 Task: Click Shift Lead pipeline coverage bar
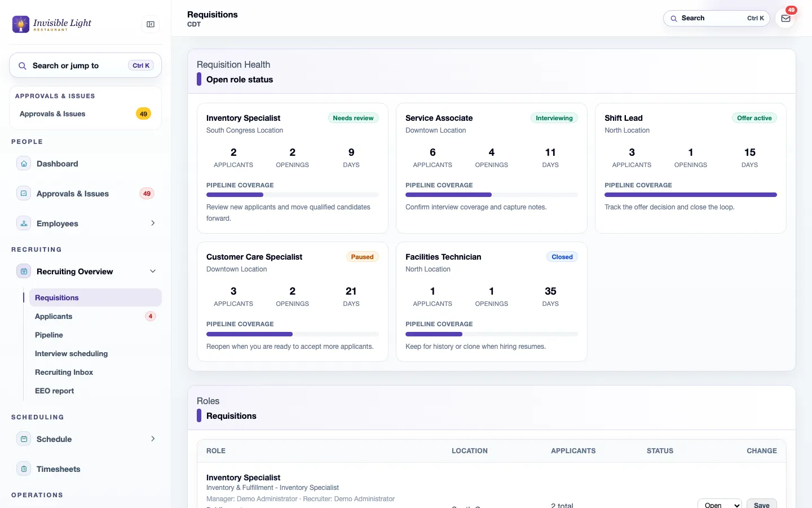point(690,195)
